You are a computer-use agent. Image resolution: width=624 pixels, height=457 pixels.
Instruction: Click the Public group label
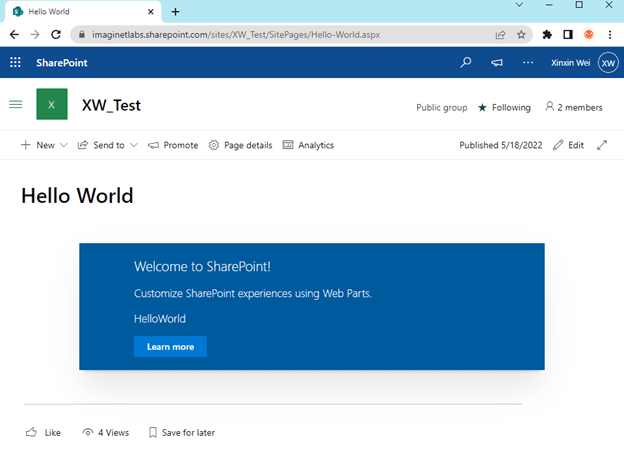click(x=442, y=107)
